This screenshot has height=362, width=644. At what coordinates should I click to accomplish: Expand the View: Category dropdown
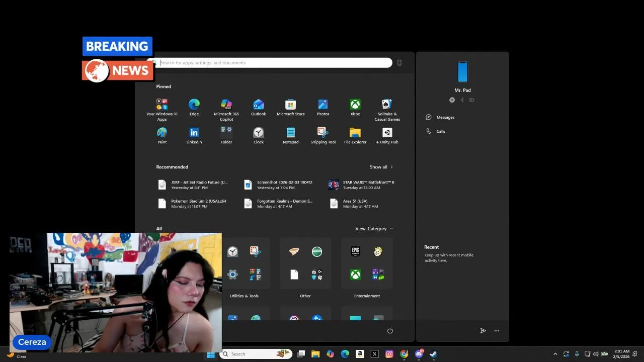click(x=374, y=229)
